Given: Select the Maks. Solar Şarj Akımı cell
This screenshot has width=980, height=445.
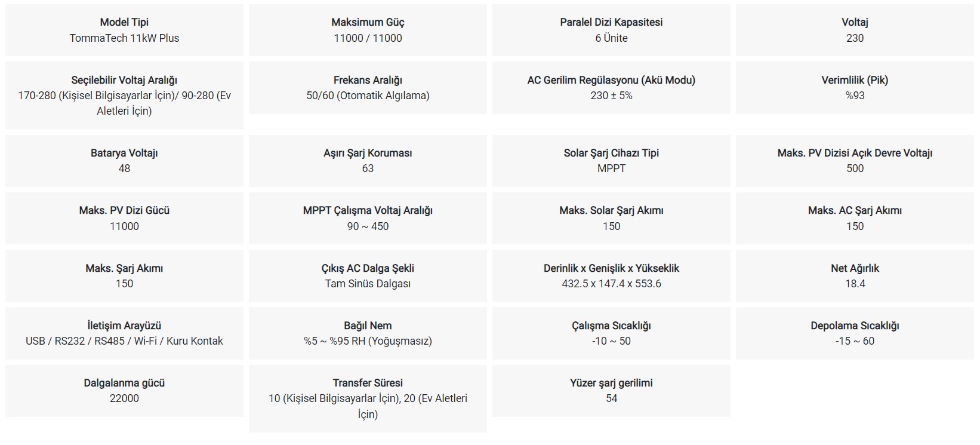Looking at the screenshot, I should 611,218.
